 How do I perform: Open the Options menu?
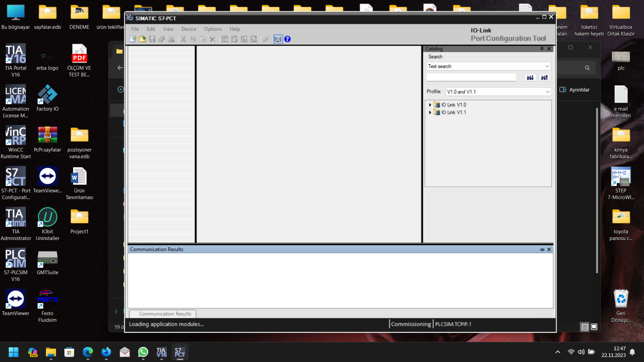(213, 29)
